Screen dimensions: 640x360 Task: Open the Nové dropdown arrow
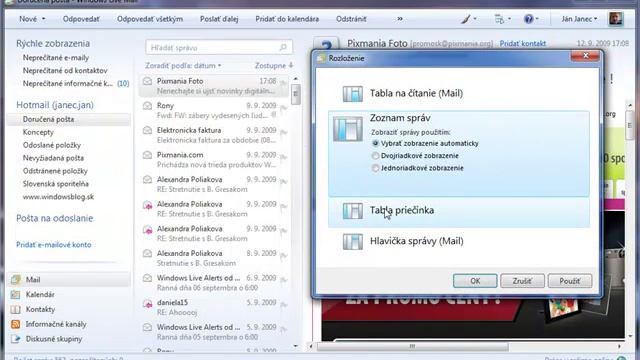point(43,19)
